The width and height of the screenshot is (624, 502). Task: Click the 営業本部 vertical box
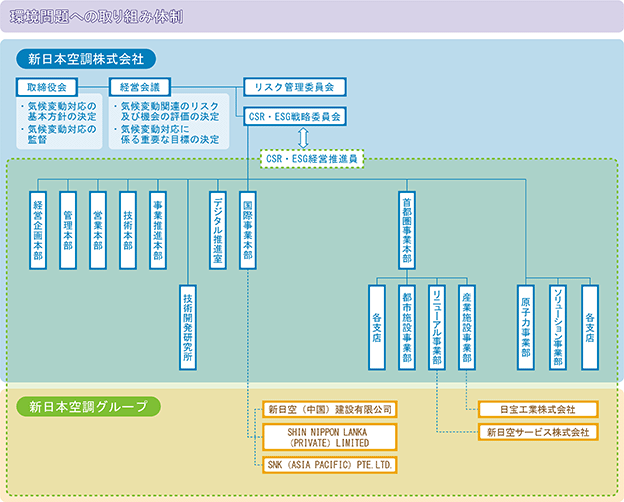98,230
